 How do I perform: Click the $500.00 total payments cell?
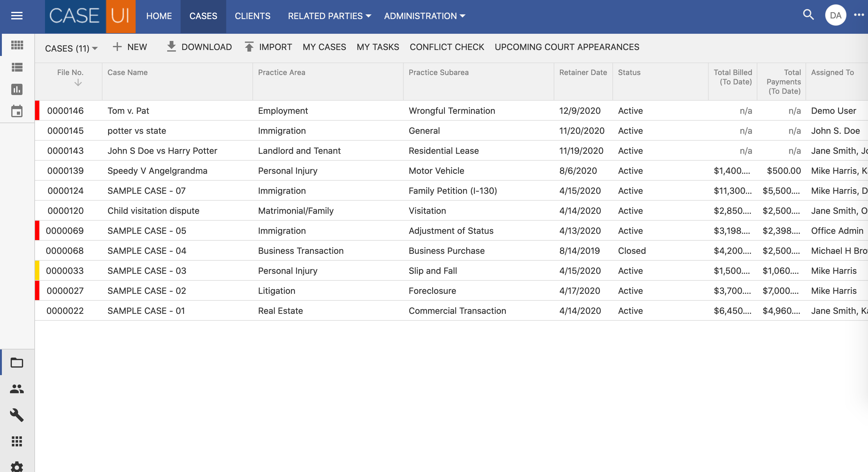pyautogui.click(x=784, y=171)
